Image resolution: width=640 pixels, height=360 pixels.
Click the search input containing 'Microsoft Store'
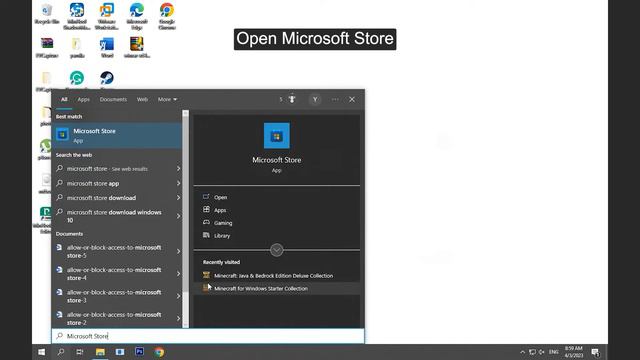208,336
